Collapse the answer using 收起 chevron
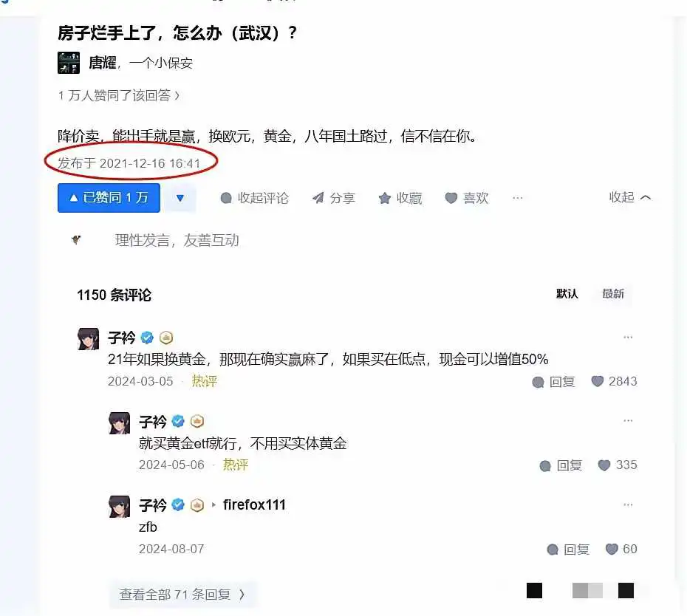This screenshot has height=616, width=687. 629,198
